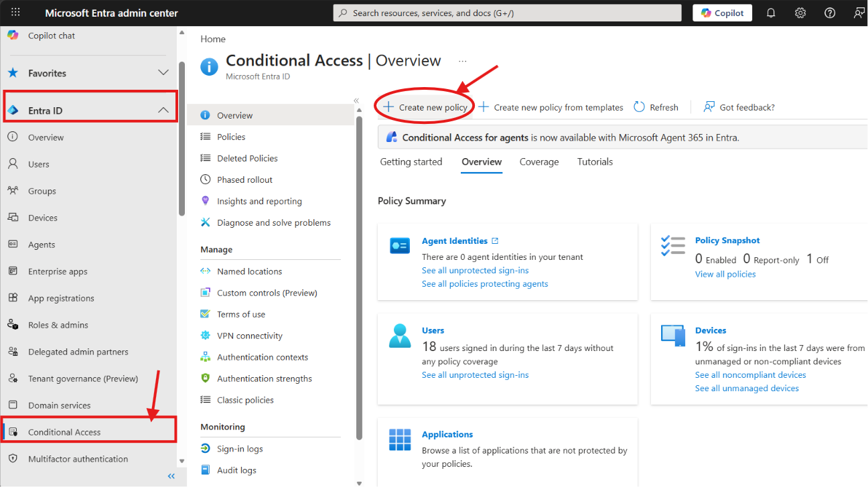Collapse the Conditional Access resource menu
This screenshot has height=487, width=868.
[356, 100]
